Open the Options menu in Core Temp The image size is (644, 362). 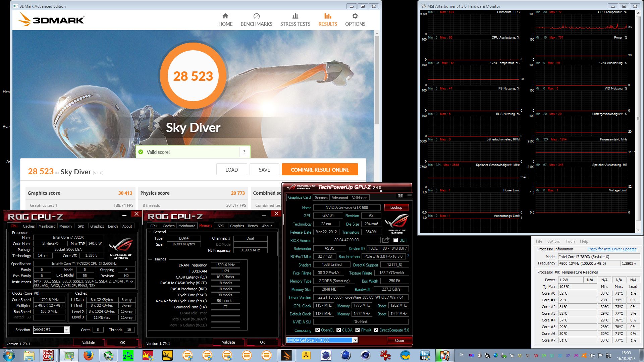click(553, 241)
